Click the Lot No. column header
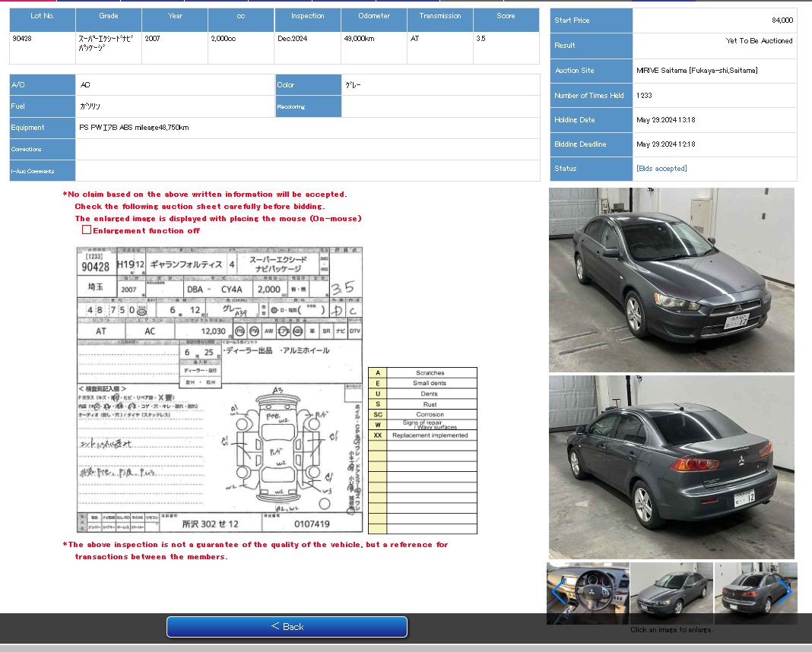Viewport: 812px width, 652px height. click(43, 16)
